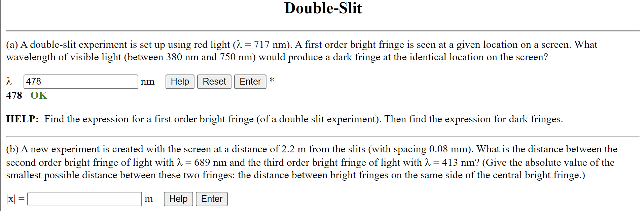Viewport: 644px width, 211px height.
Task: Click the 413 nm value in part (b) text
Action: click(x=458, y=162)
